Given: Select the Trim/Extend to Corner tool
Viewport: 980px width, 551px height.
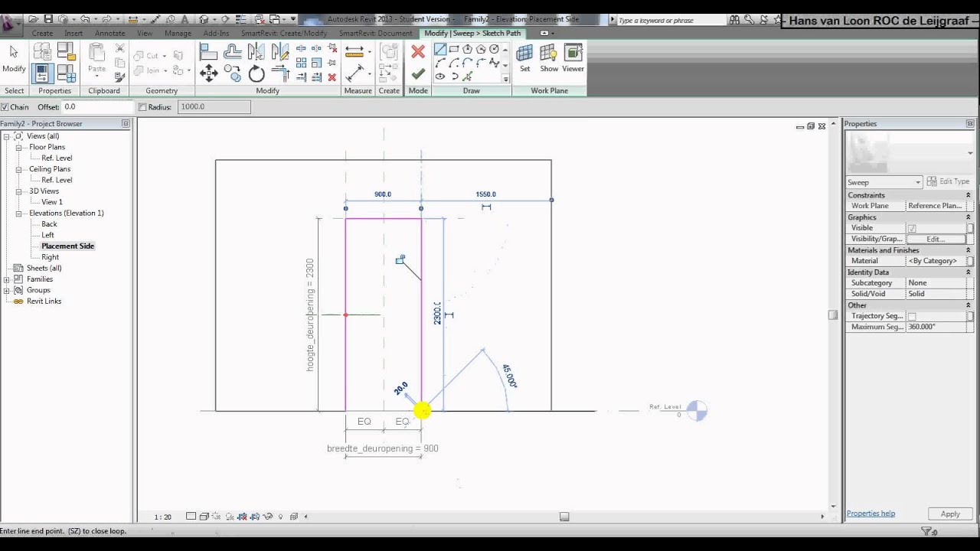Looking at the screenshot, I should (280, 73).
